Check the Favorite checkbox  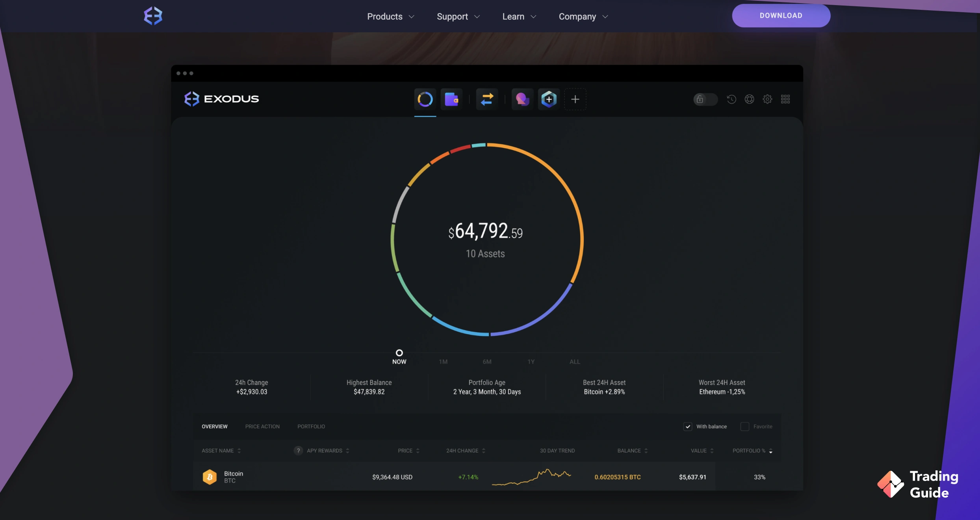[744, 427]
